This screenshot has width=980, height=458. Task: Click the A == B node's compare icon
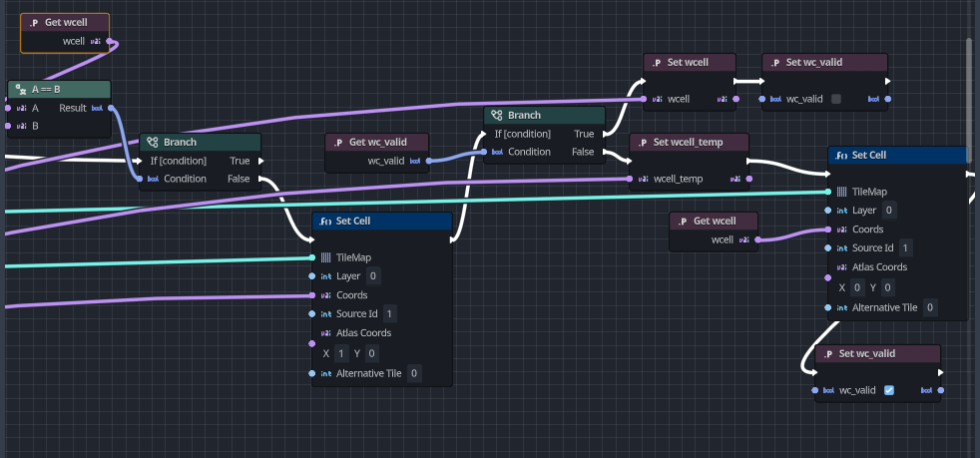tap(20, 90)
